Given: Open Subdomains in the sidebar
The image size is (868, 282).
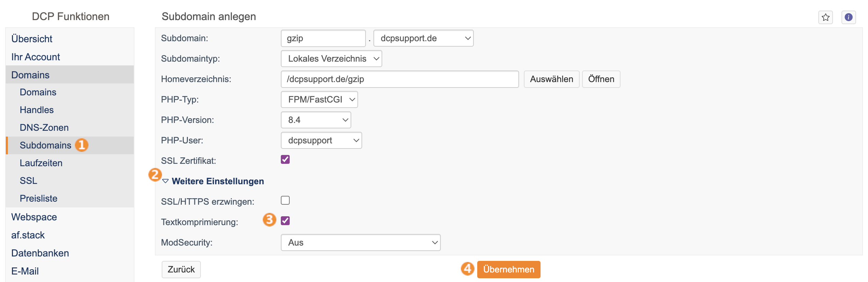Looking at the screenshot, I should (46, 145).
